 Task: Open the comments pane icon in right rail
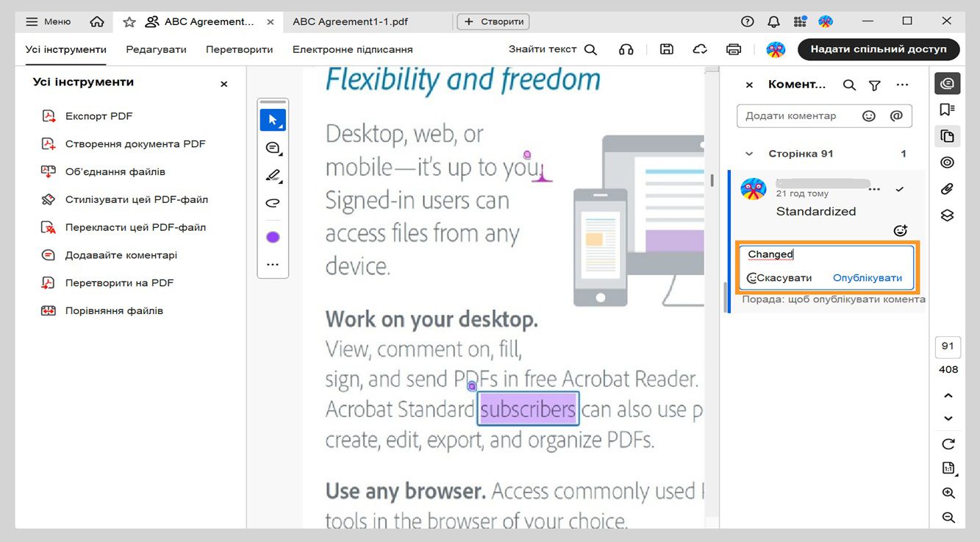[948, 83]
